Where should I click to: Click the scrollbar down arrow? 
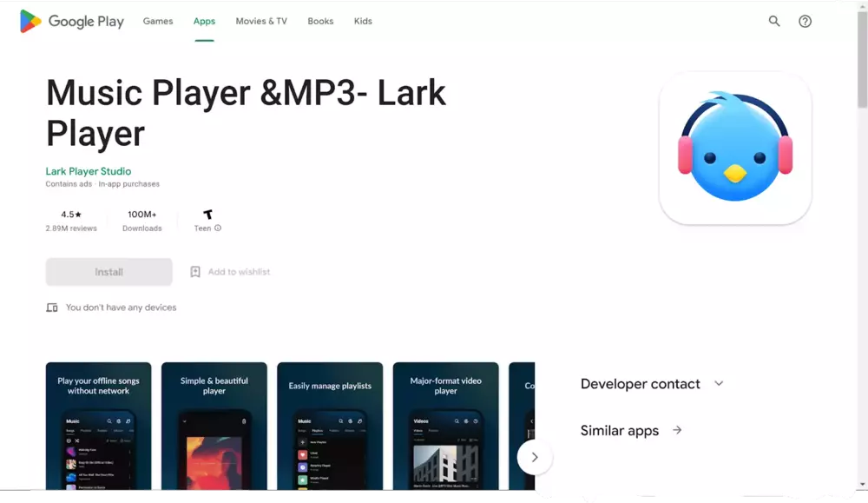pos(862,485)
